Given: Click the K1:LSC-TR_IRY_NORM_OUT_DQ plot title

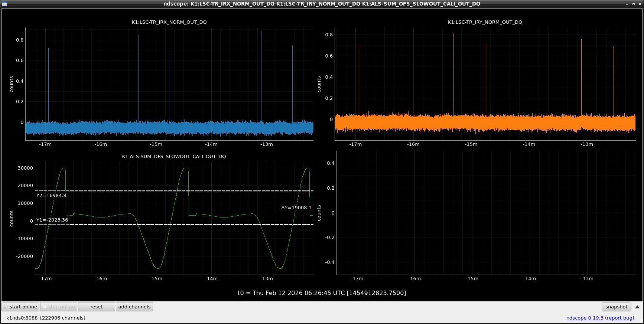Looking at the screenshot, I should [485, 22].
